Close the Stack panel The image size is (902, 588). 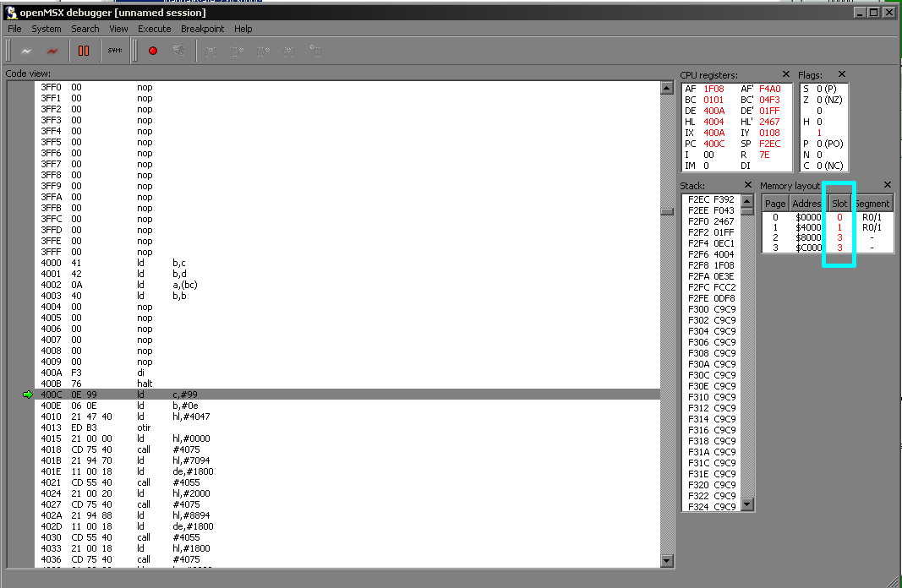coord(747,185)
